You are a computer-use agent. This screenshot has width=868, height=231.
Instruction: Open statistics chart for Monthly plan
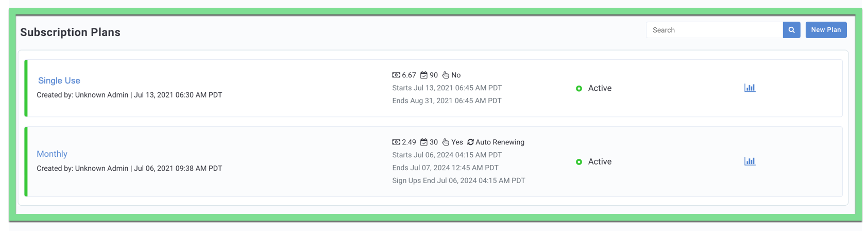tap(750, 161)
